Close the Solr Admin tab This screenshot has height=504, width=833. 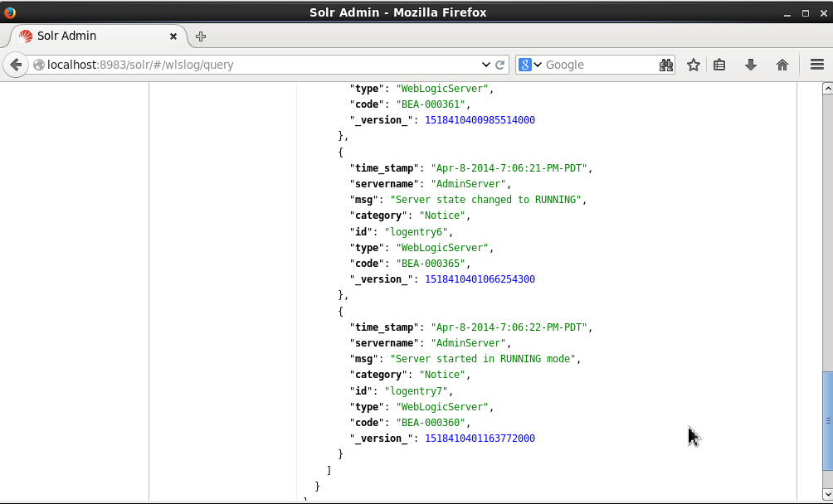pyautogui.click(x=173, y=36)
